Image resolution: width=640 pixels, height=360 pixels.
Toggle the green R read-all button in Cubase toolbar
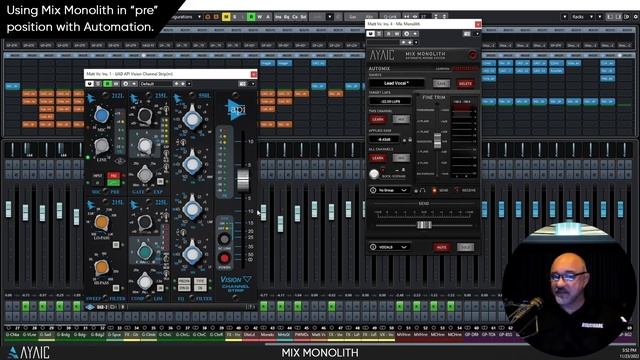click(x=251, y=17)
